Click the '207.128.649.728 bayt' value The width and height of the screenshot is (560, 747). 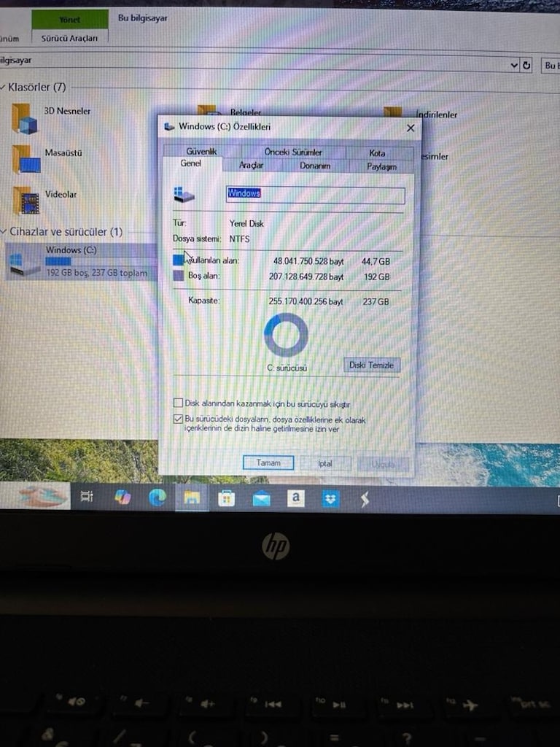(306, 276)
